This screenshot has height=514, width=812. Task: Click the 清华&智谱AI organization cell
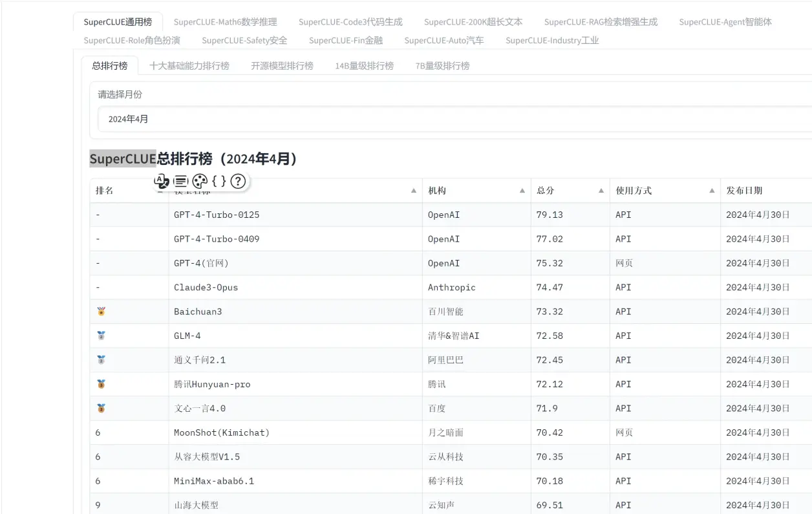(x=476, y=336)
